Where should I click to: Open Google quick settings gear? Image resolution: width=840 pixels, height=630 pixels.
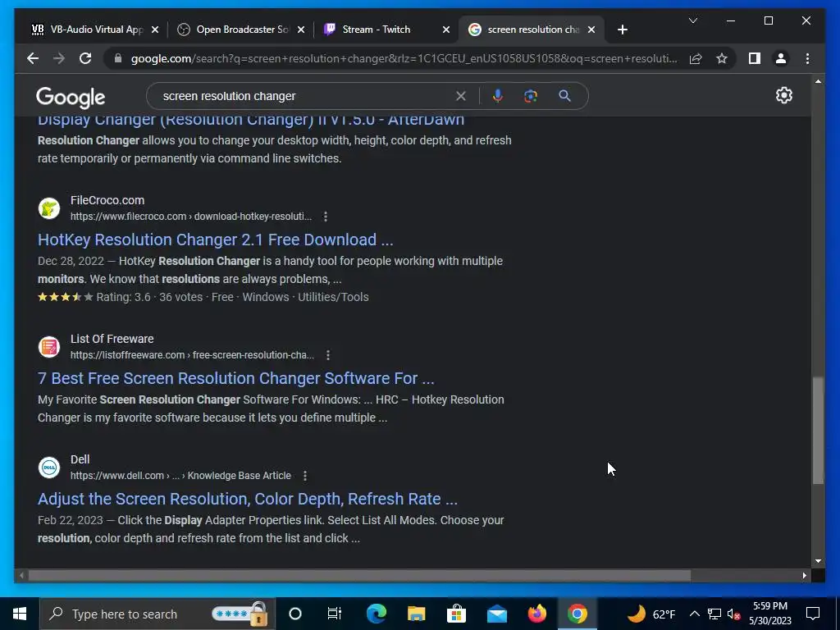tap(783, 95)
